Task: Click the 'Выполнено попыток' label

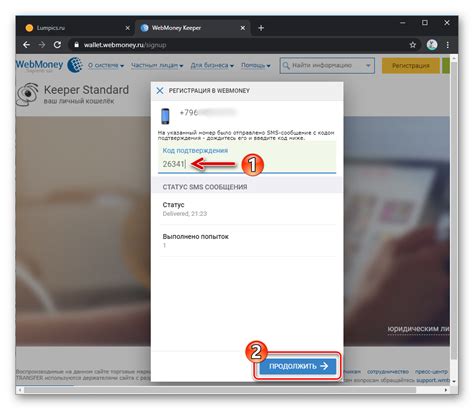Action: pos(196,237)
